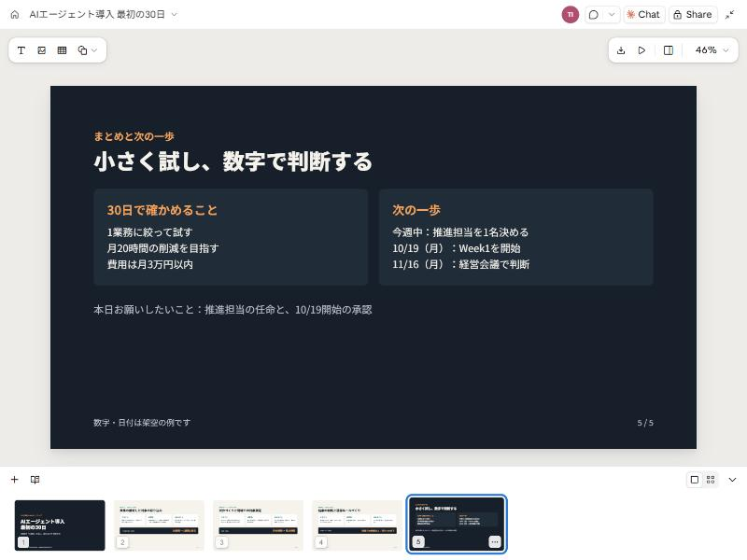Select slide 5 thumbnail
Image resolution: width=747 pixels, height=560 pixels.
(x=457, y=525)
